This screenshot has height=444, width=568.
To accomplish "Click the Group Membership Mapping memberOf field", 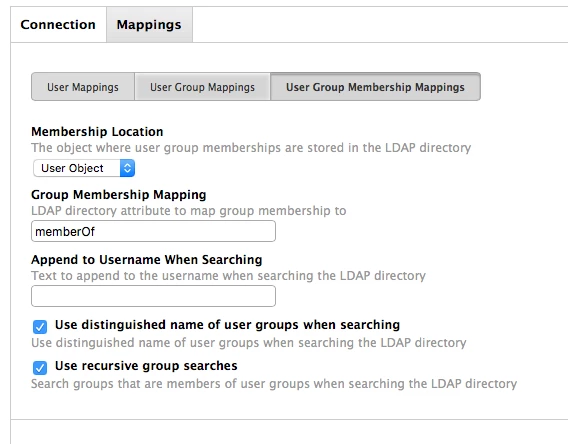I will pyautogui.click(x=153, y=231).
